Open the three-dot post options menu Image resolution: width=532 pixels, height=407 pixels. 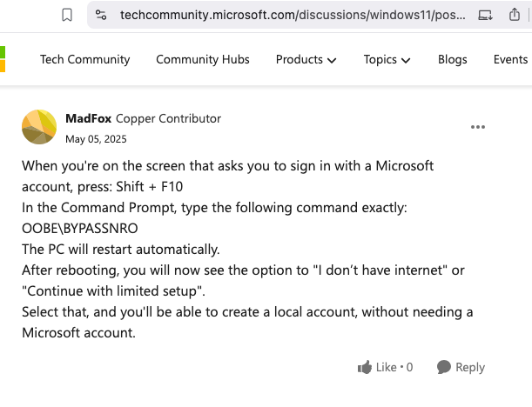[x=478, y=127]
